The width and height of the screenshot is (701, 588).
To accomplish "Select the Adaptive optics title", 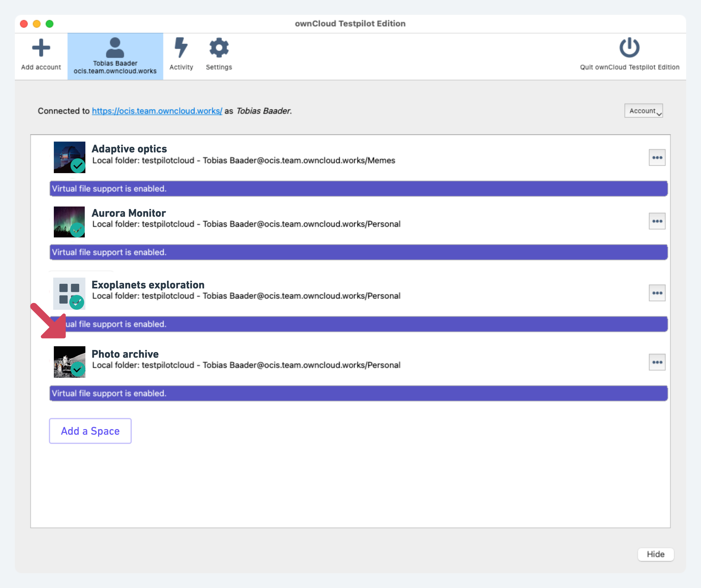I will pos(129,149).
